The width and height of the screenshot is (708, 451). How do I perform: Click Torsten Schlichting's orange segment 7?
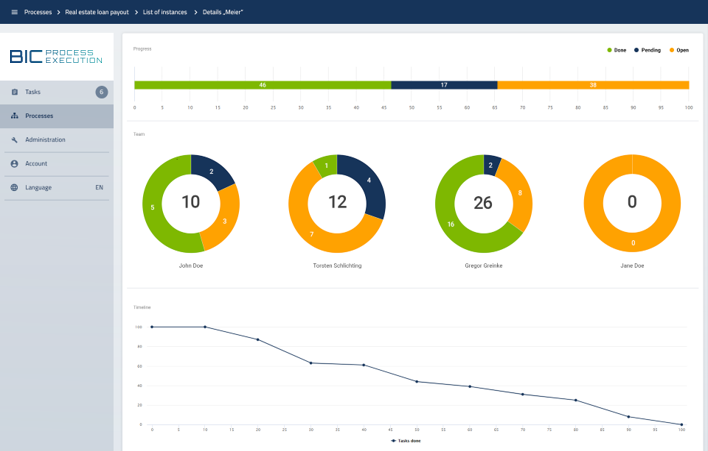(312, 233)
